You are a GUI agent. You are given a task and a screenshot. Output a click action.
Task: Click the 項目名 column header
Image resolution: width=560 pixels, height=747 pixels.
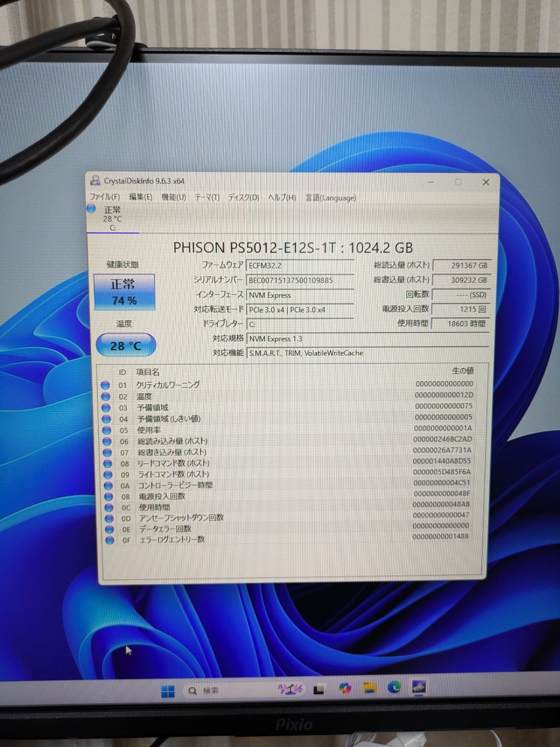(147, 372)
